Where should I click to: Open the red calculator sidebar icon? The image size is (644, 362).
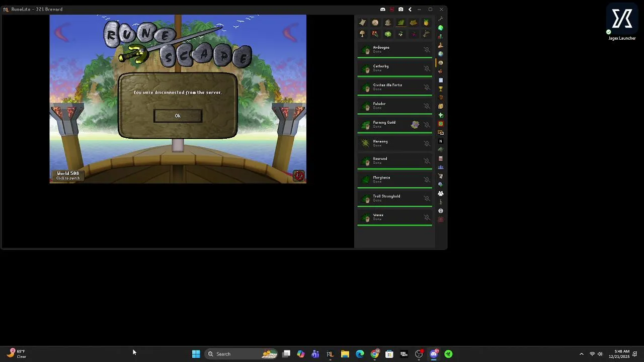coord(441,158)
